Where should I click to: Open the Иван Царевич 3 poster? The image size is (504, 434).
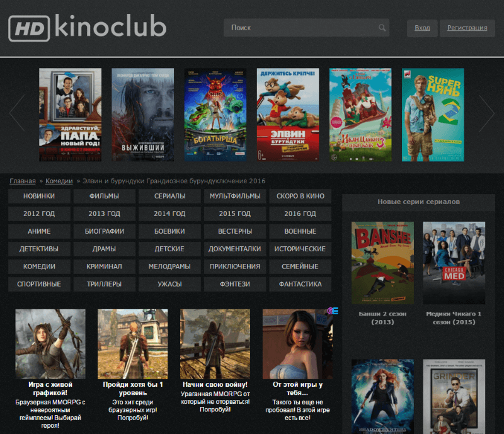[360, 115]
